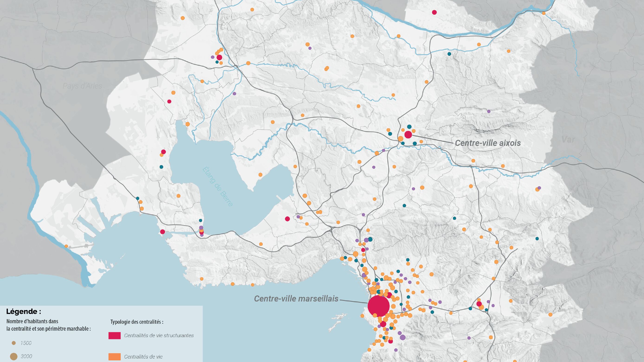Click the 'Pays d'Arles' region label
Screen dimensions: 644x362
tap(82, 86)
